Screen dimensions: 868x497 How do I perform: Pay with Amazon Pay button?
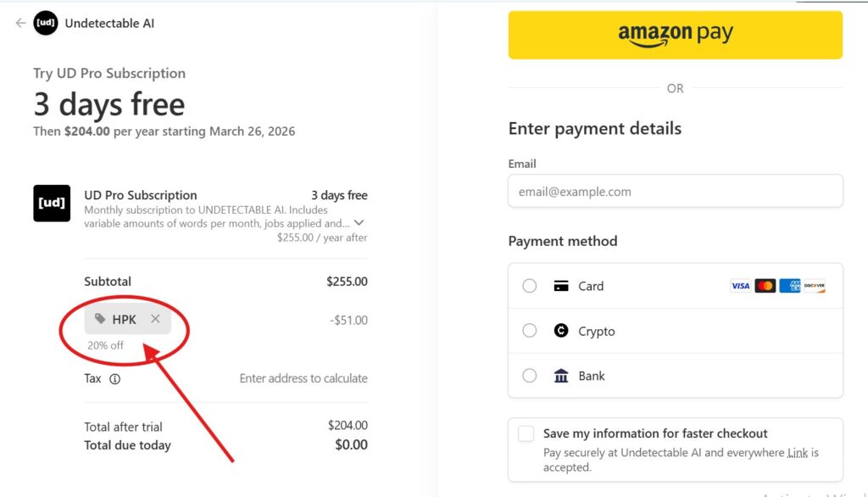point(675,35)
